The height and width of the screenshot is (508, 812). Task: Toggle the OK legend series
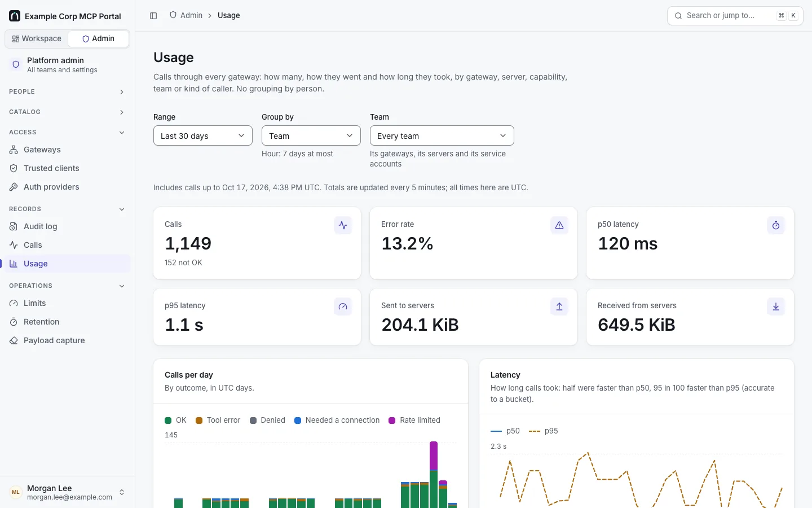tap(175, 420)
